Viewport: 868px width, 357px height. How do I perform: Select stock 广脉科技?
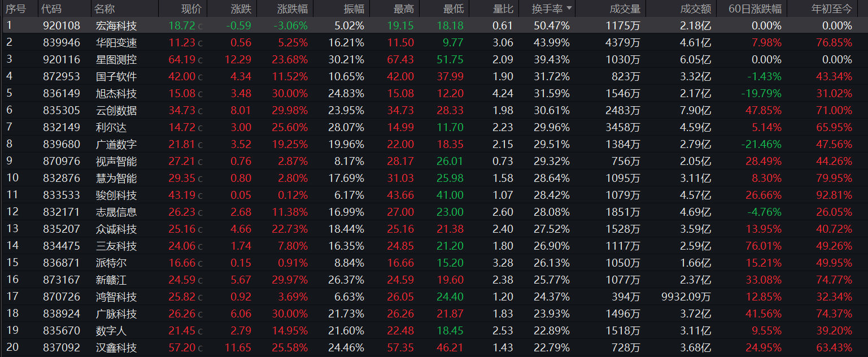(x=116, y=314)
